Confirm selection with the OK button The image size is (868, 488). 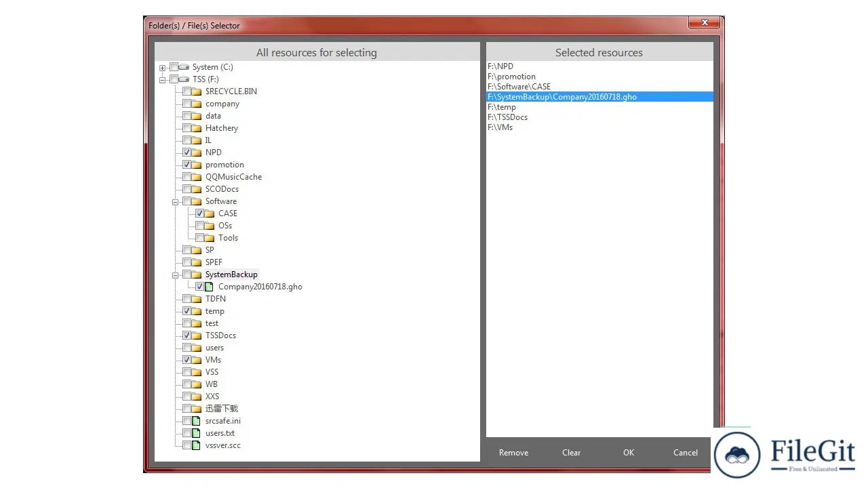629,453
